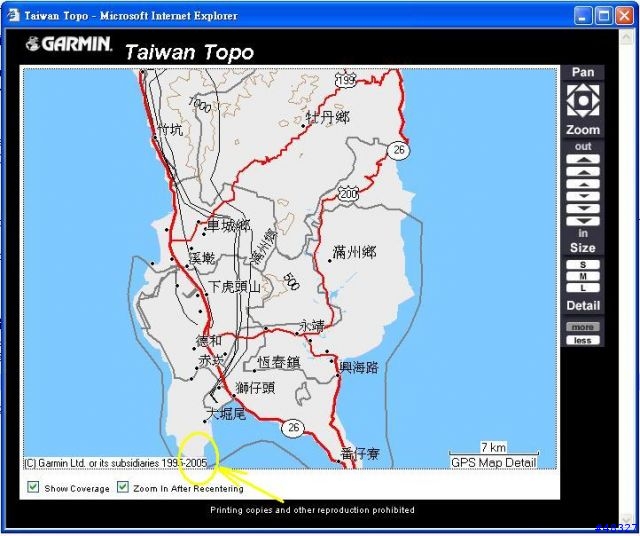Click the Internet Explorer icon in title bar
Image resolution: width=640 pixels, height=536 pixels.
13,16
